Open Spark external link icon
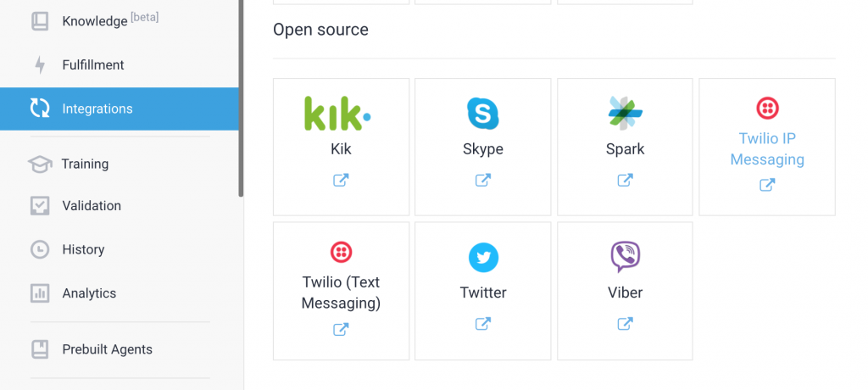 pos(626,180)
